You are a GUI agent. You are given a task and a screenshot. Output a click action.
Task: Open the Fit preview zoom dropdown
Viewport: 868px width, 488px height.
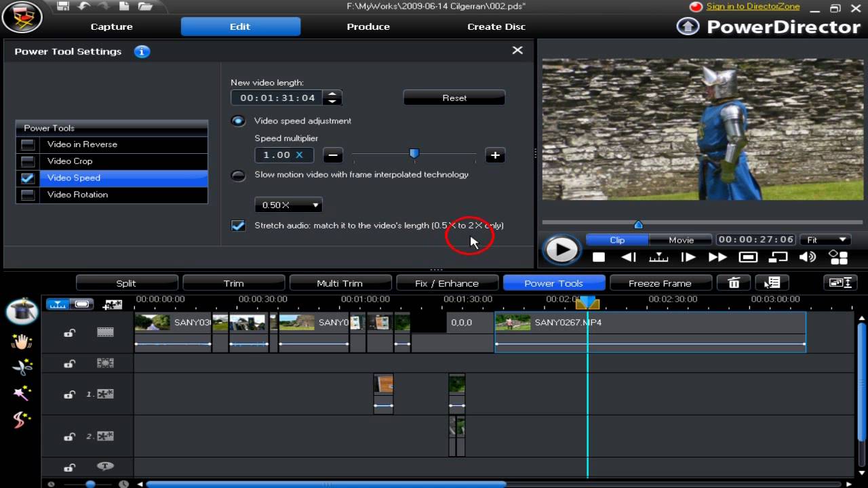[825, 240]
